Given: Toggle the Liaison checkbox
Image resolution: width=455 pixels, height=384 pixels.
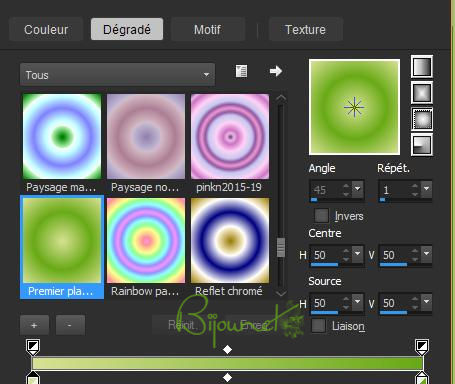Looking at the screenshot, I should tap(318, 326).
